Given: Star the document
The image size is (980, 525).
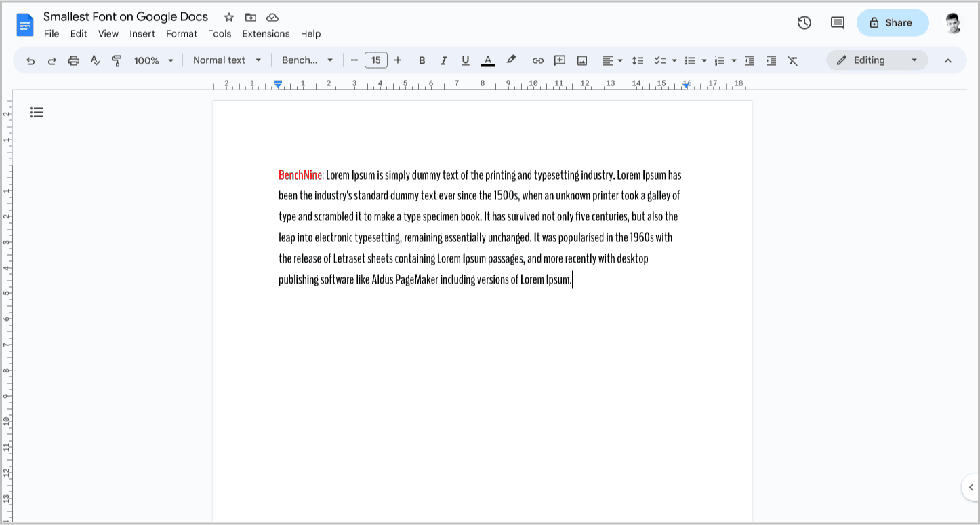Looking at the screenshot, I should 229,17.
